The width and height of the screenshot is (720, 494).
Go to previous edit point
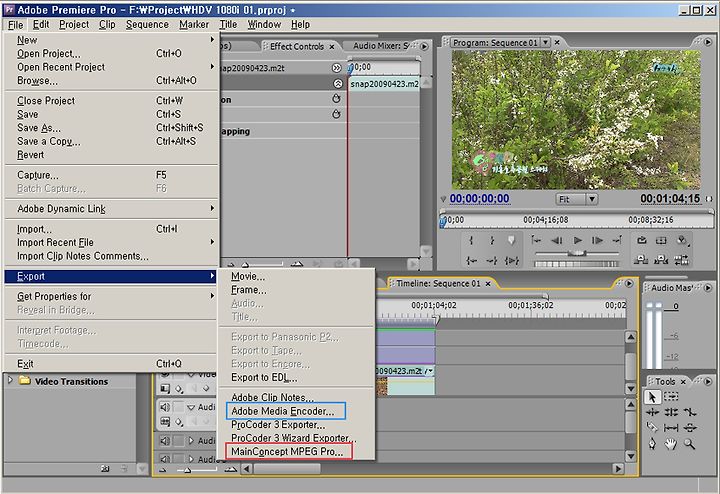pos(536,240)
